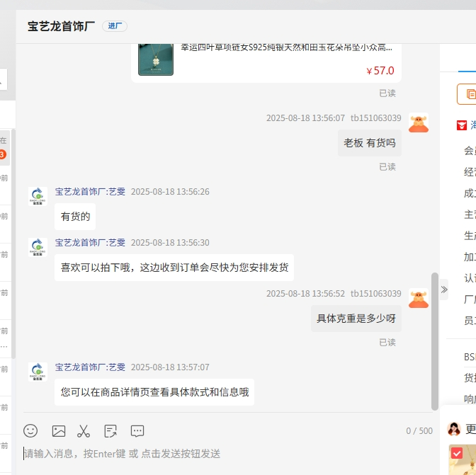Click the send image icon
The height and width of the screenshot is (475, 476).
59,430
